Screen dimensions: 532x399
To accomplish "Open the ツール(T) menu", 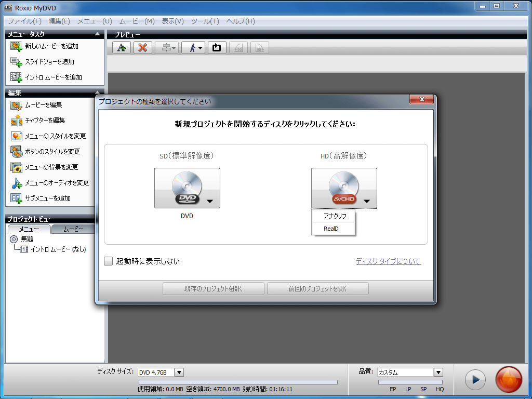I will [x=205, y=21].
